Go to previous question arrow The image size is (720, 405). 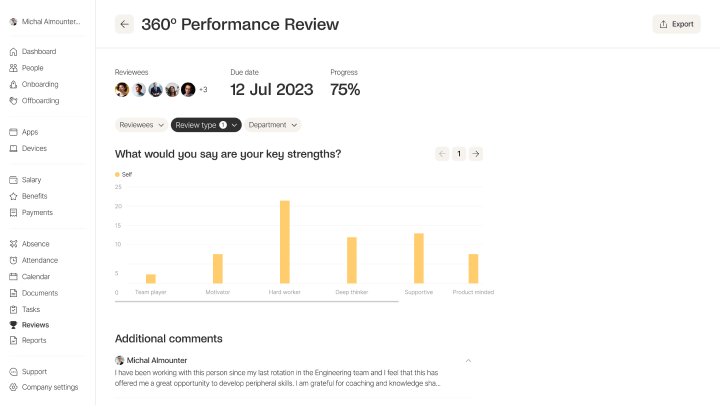click(442, 154)
